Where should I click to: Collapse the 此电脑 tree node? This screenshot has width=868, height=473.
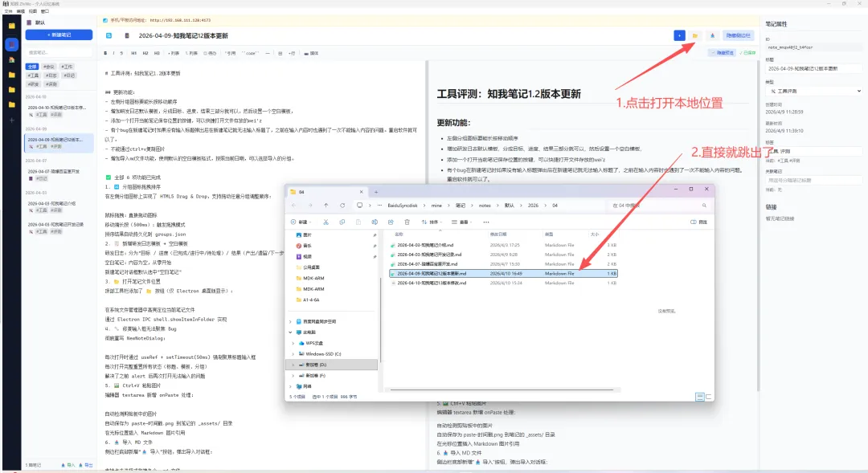pos(290,332)
